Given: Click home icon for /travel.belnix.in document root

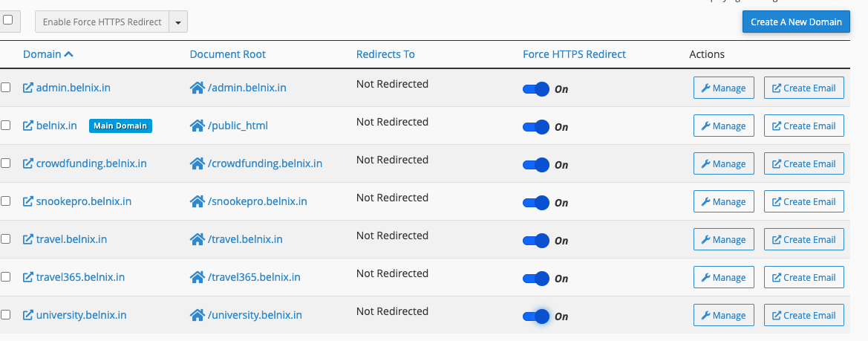Looking at the screenshot, I should point(197,239).
